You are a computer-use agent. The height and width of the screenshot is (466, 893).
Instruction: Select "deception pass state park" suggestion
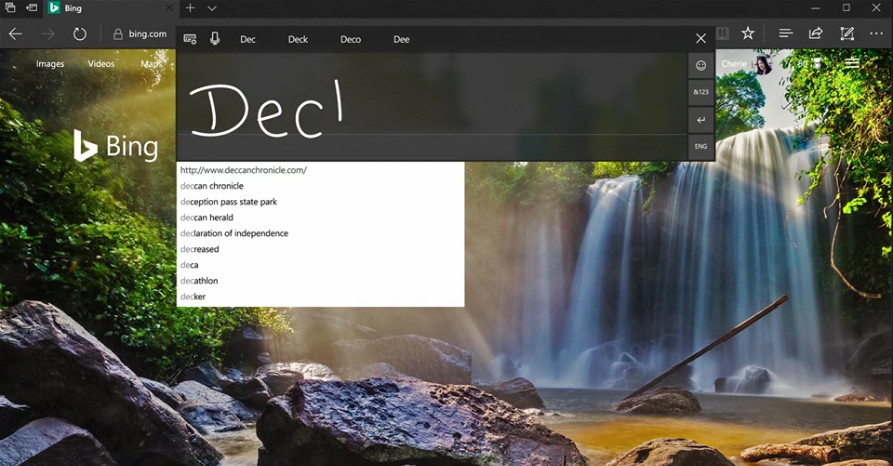pyautogui.click(x=320, y=202)
